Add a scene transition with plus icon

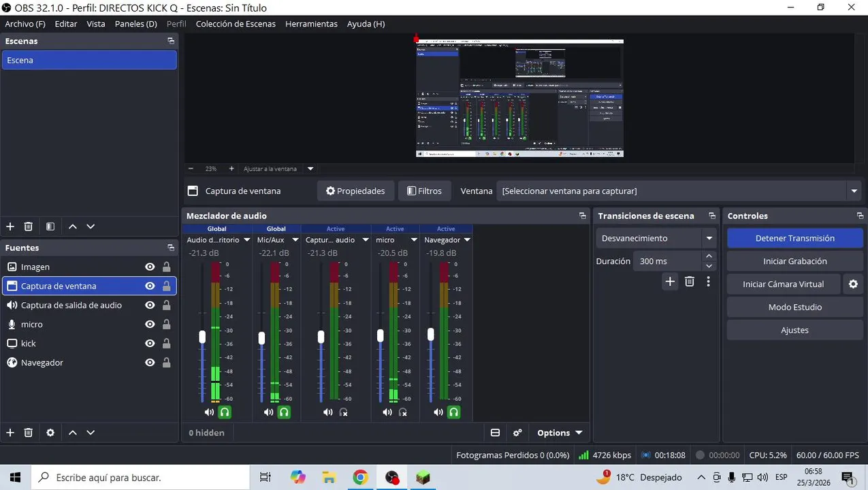pos(670,281)
